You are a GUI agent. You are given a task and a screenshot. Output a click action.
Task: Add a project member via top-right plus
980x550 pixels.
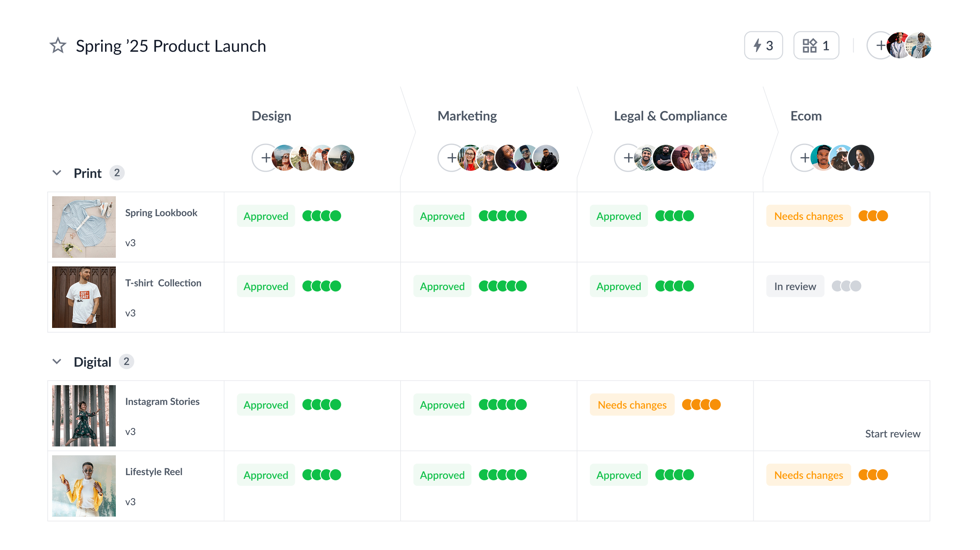(880, 46)
